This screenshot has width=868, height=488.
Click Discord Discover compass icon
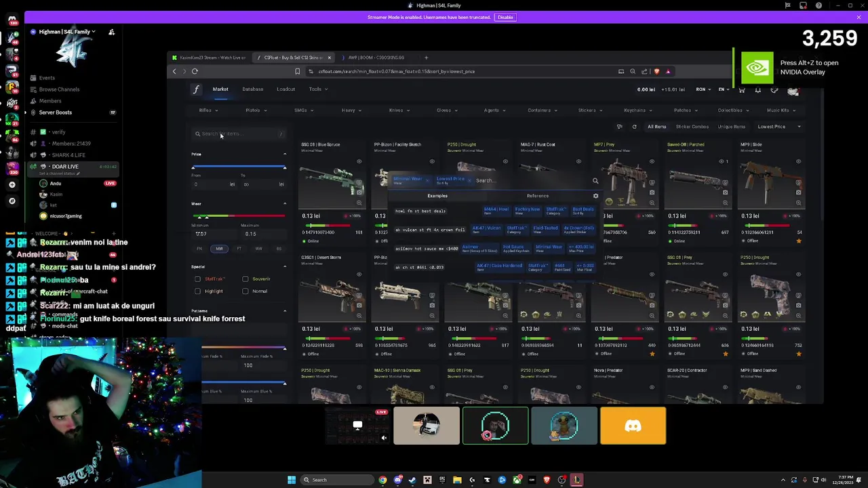[12, 201]
